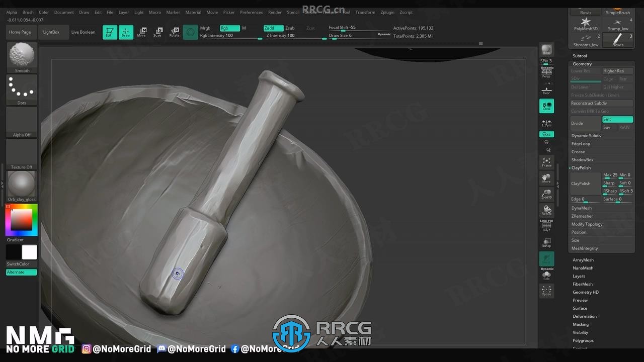Click the circular Gizmo 3D icon
This screenshot has width=644, height=362.
pos(190,32)
